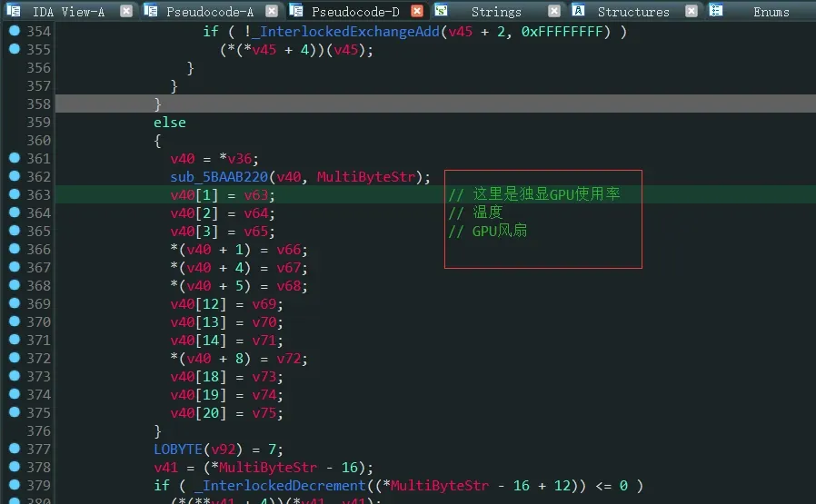The image size is (816, 504).
Task: Click v40[12] on line 369
Action: [198, 304]
